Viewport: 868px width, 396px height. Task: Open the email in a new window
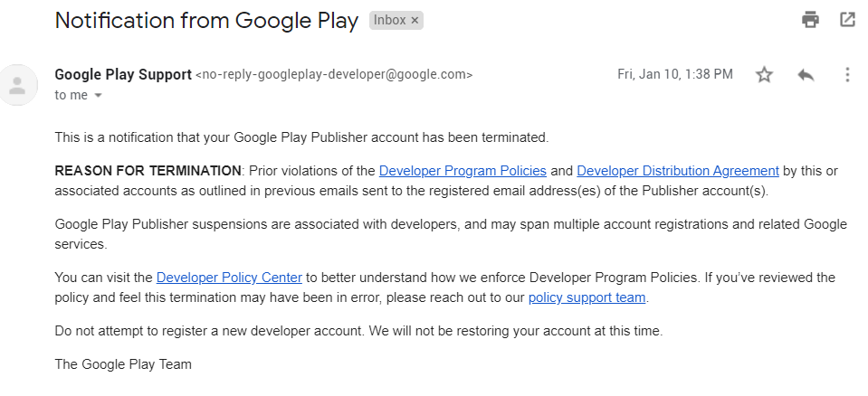click(847, 20)
